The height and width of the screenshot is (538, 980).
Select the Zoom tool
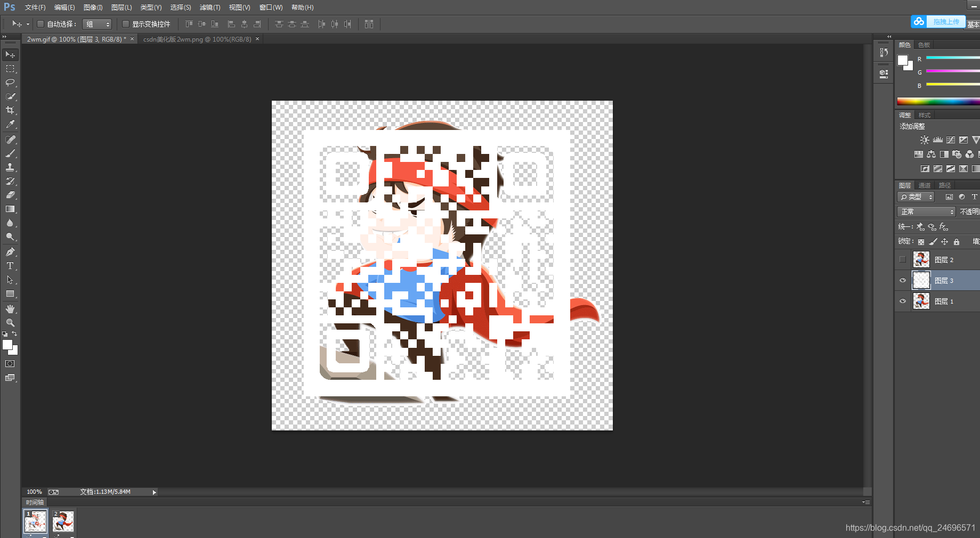[x=10, y=323]
